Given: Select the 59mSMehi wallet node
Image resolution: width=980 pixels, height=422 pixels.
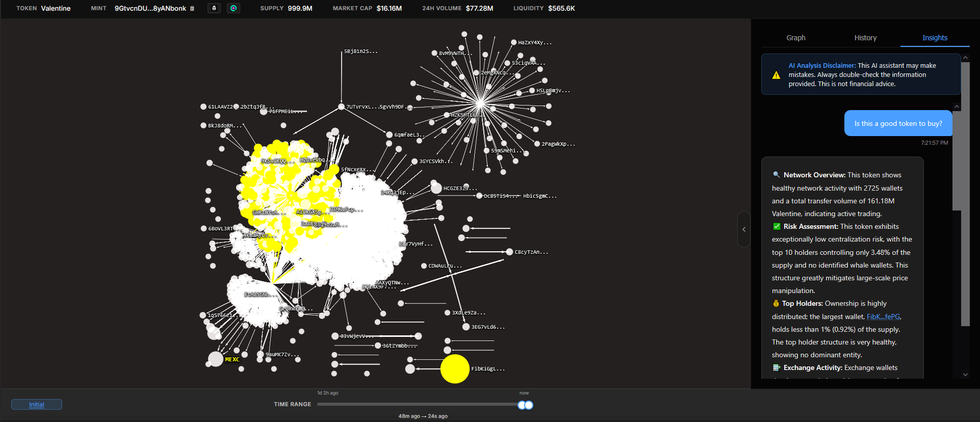Looking at the screenshot, I should (487, 150).
